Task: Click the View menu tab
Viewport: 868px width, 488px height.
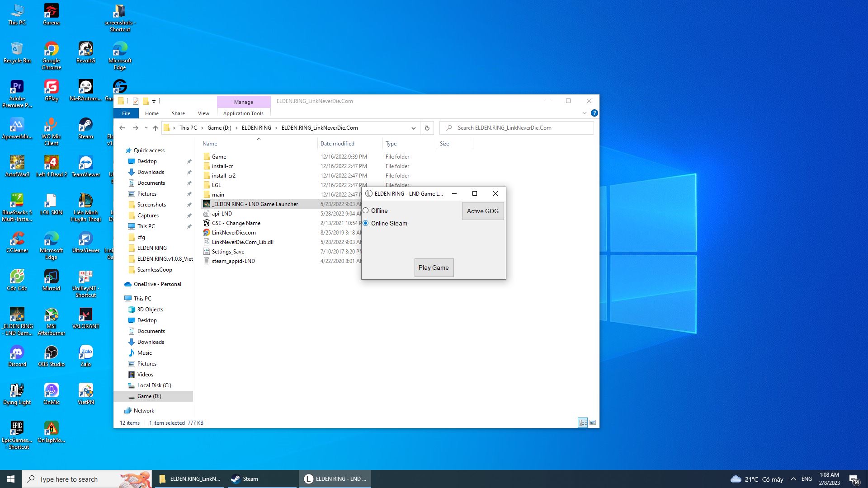Action: pos(204,113)
